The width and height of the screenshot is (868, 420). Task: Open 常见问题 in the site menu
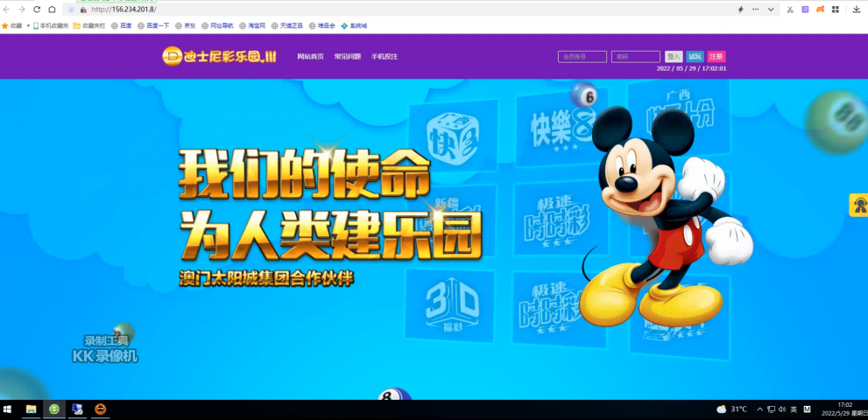point(348,57)
